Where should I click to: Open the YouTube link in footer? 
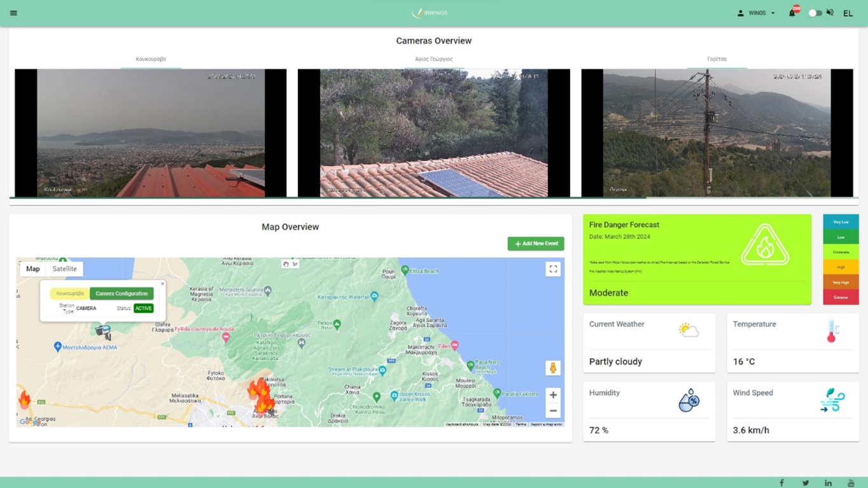click(851, 483)
